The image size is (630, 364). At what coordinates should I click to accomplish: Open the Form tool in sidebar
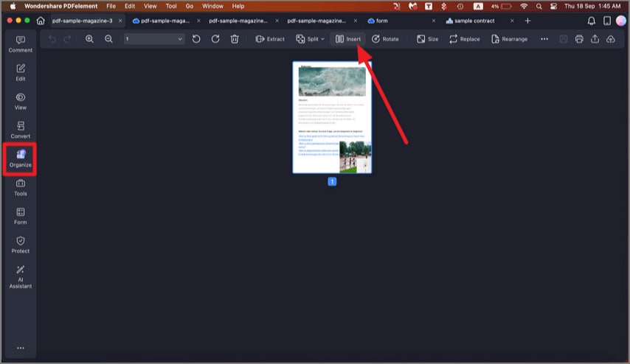click(x=21, y=217)
